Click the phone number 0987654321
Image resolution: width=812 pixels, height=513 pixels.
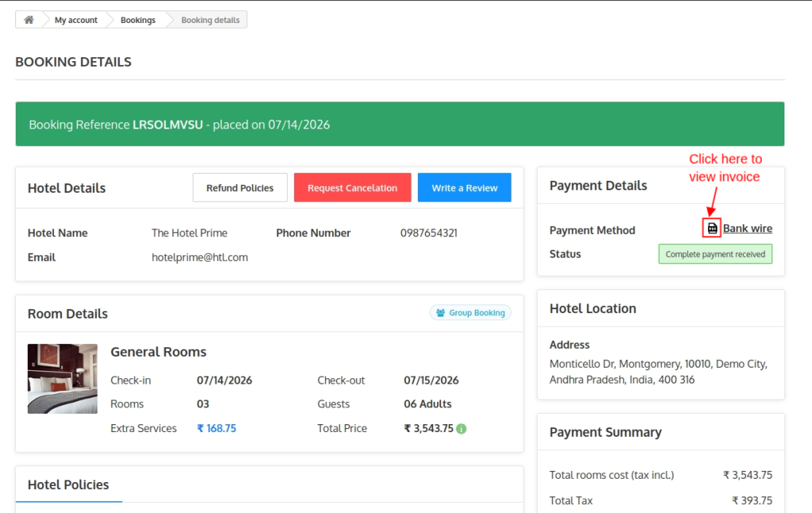(429, 233)
